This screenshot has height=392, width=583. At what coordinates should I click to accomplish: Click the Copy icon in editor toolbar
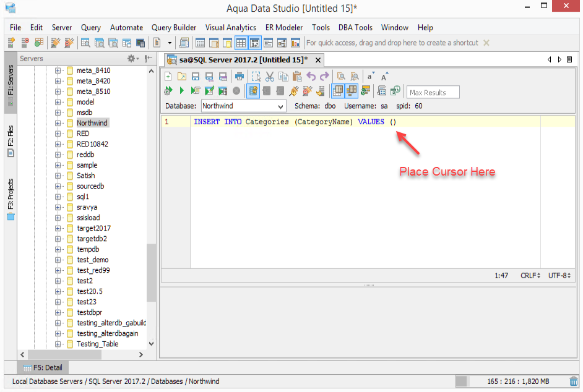(x=283, y=77)
